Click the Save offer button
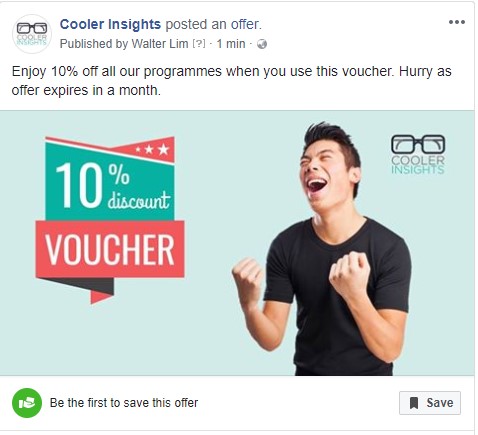This screenshot has width=478, height=435. point(430,403)
